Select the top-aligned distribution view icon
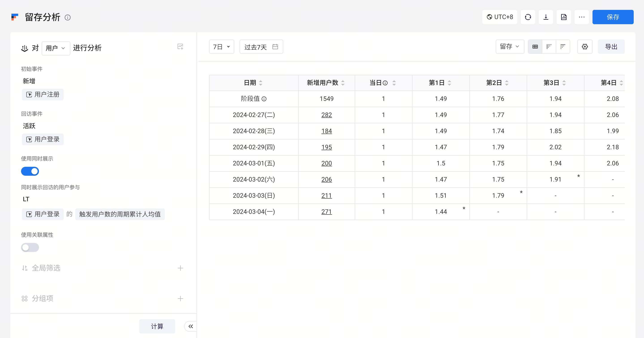The height and width of the screenshot is (338, 644). [563, 47]
